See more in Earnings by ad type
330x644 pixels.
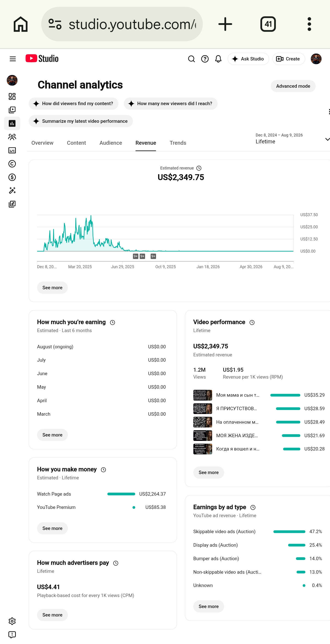[x=208, y=606]
